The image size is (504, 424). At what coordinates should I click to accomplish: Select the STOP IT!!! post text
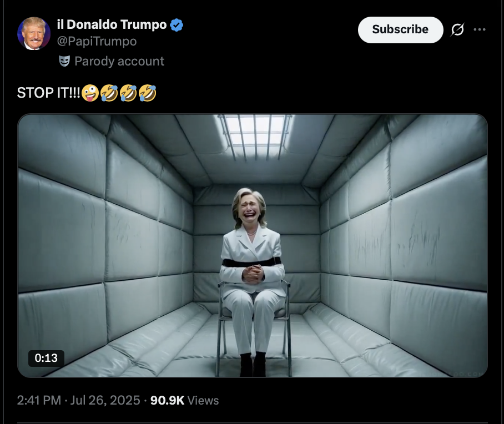(x=48, y=93)
